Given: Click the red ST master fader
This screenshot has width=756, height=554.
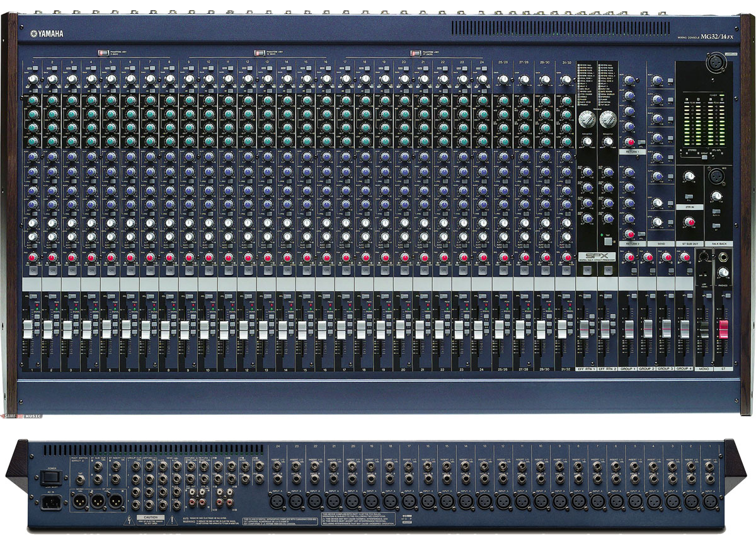Looking at the screenshot, I should pyautogui.click(x=723, y=328).
